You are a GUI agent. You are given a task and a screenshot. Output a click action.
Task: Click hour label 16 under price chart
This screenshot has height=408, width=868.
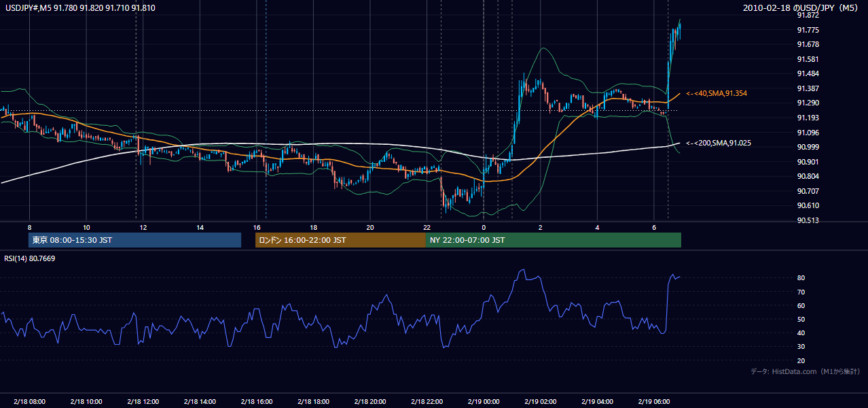256,227
